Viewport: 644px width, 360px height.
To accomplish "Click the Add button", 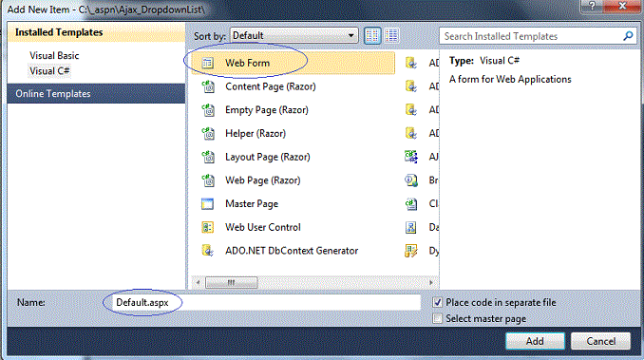I will coord(535,341).
